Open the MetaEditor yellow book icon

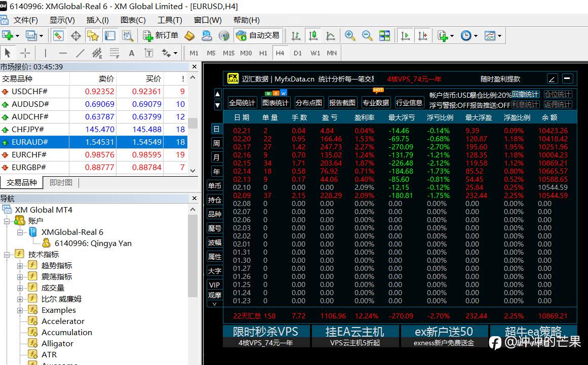(x=190, y=35)
